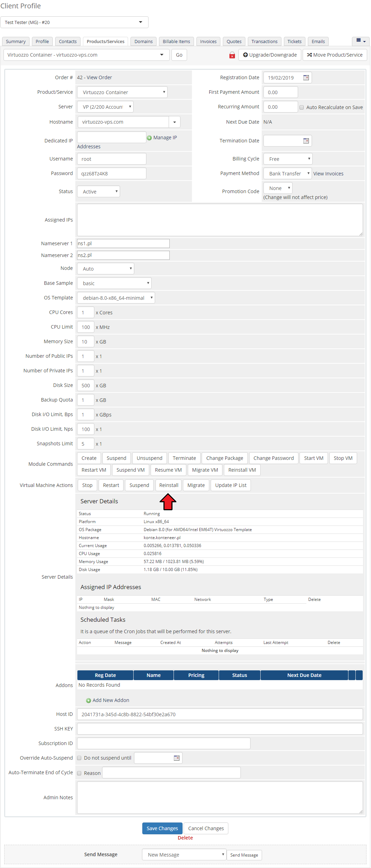Click Cancel Changes button
Screen dimensions: 371x868
coord(206,828)
